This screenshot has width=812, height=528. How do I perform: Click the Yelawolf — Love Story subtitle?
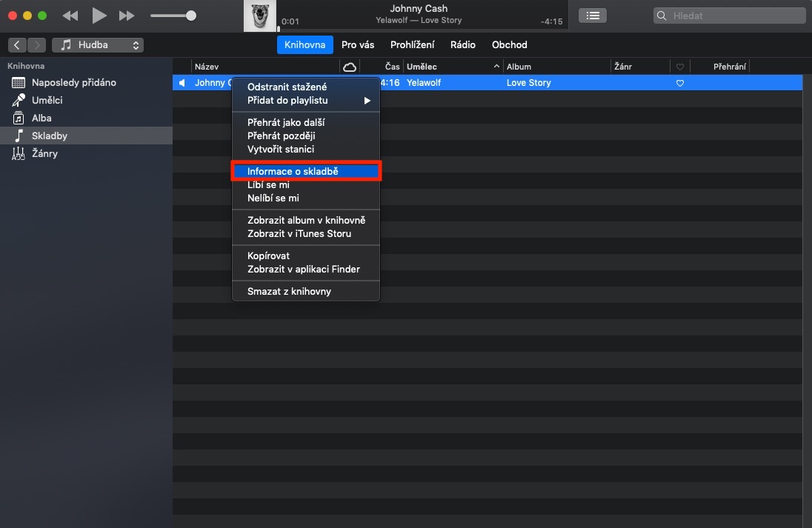point(419,20)
